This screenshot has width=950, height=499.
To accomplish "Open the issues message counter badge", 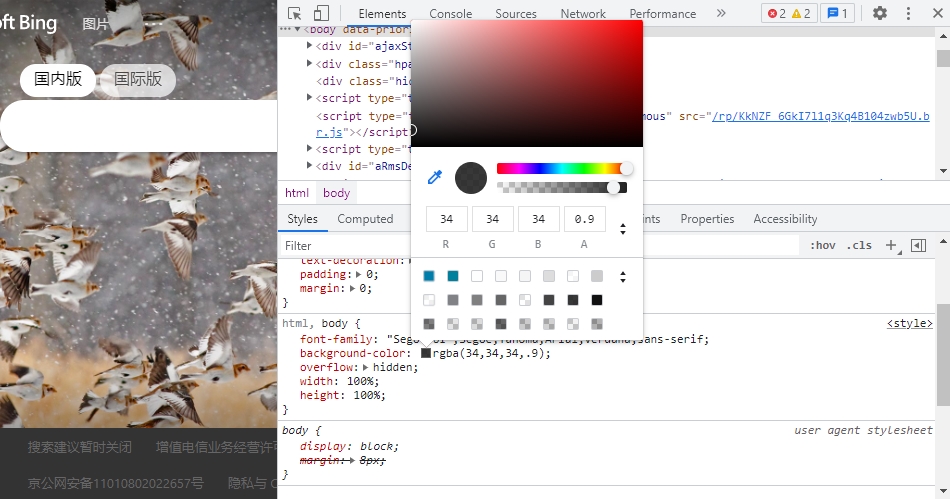I will point(837,13).
